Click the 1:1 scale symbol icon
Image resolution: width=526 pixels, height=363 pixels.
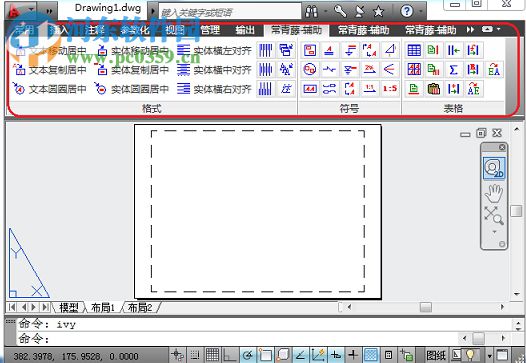coord(370,89)
